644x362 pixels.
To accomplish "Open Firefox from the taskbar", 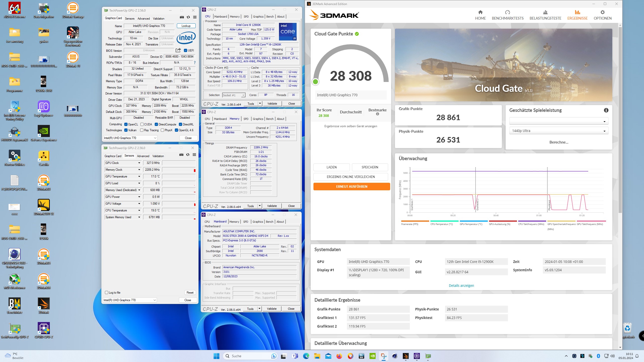I will click(339, 356).
